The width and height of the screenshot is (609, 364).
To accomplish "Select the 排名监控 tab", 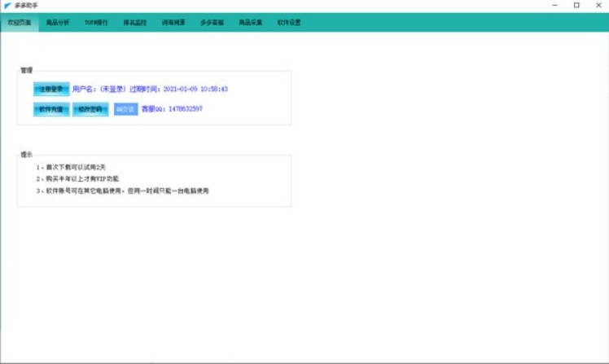I will point(135,23).
